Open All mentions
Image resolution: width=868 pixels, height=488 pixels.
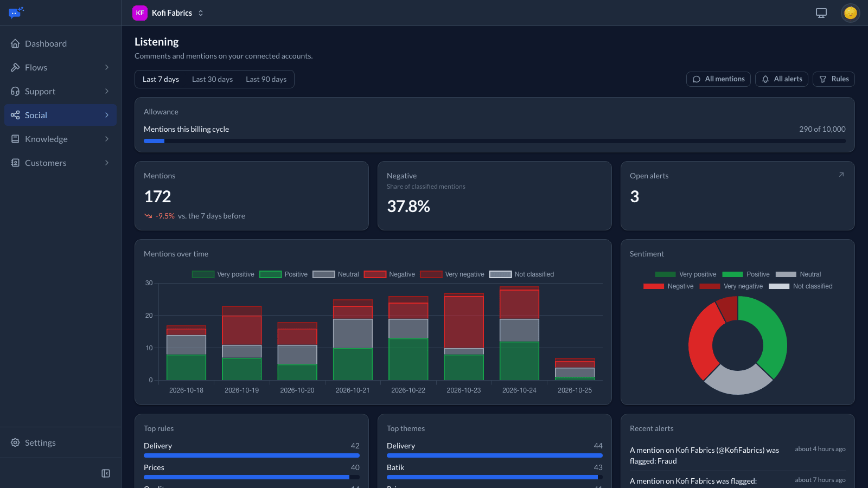click(718, 79)
